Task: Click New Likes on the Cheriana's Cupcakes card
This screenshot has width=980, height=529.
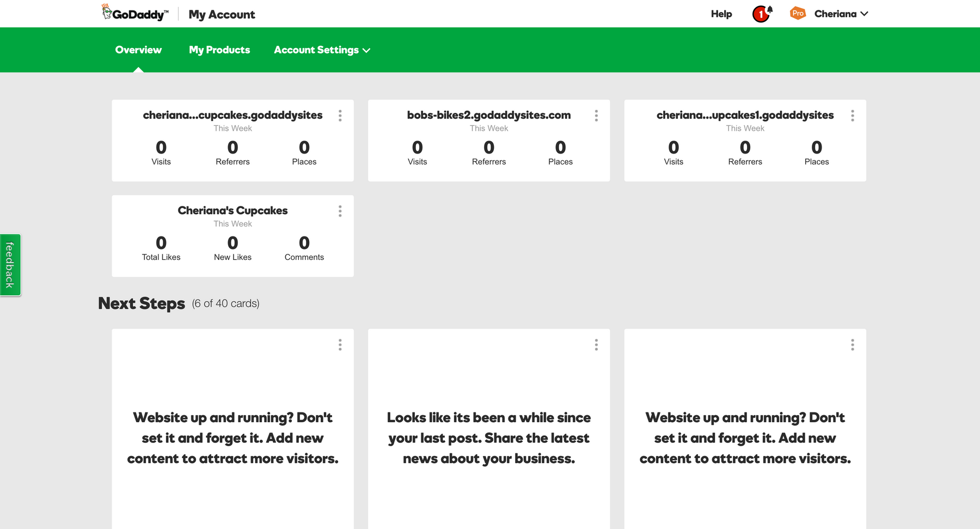Action: coord(232,248)
